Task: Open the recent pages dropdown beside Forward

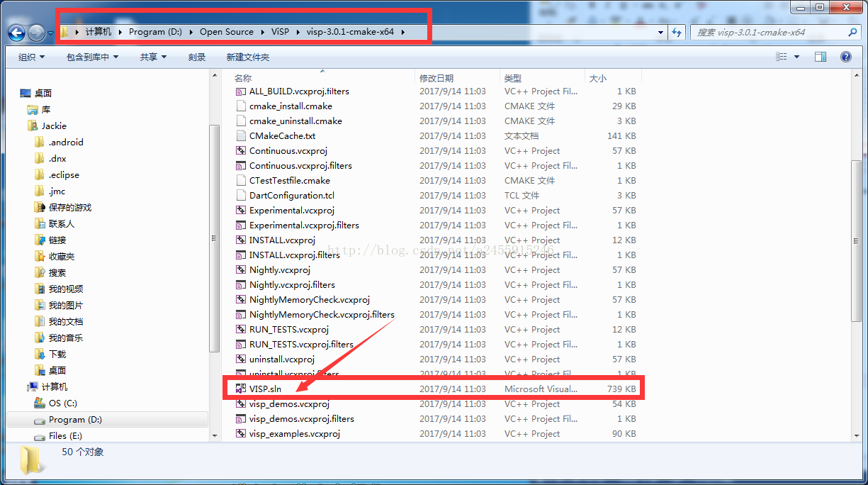Action: click(50, 33)
